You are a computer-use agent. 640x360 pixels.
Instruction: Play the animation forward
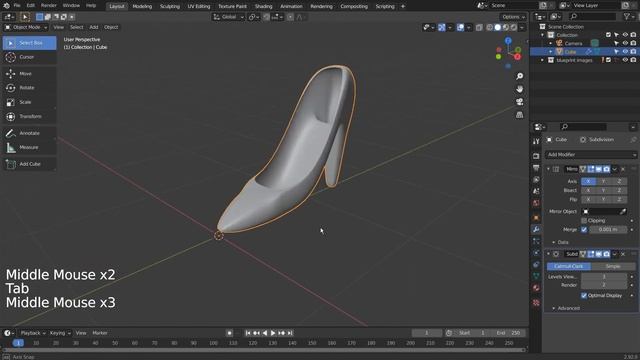(273, 333)
